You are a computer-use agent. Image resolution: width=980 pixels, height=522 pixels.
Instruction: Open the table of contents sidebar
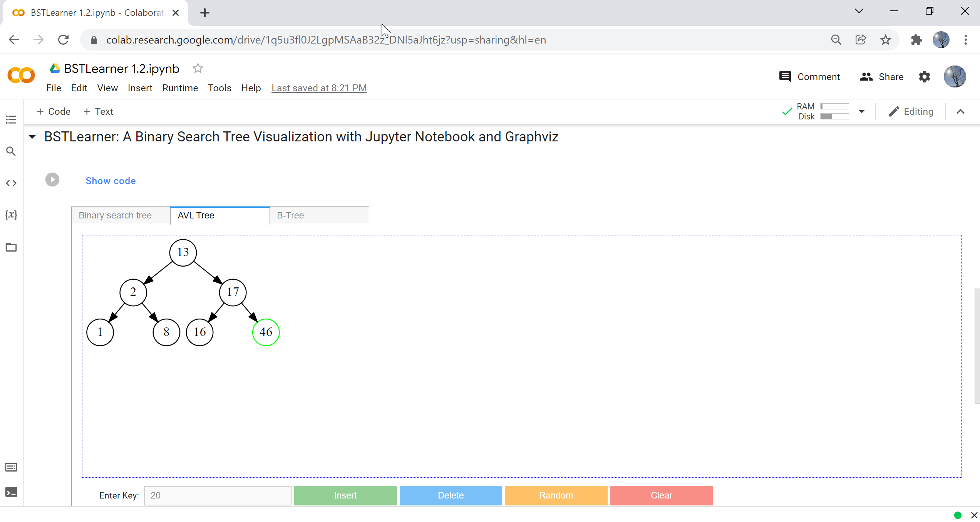pos(11,119)
